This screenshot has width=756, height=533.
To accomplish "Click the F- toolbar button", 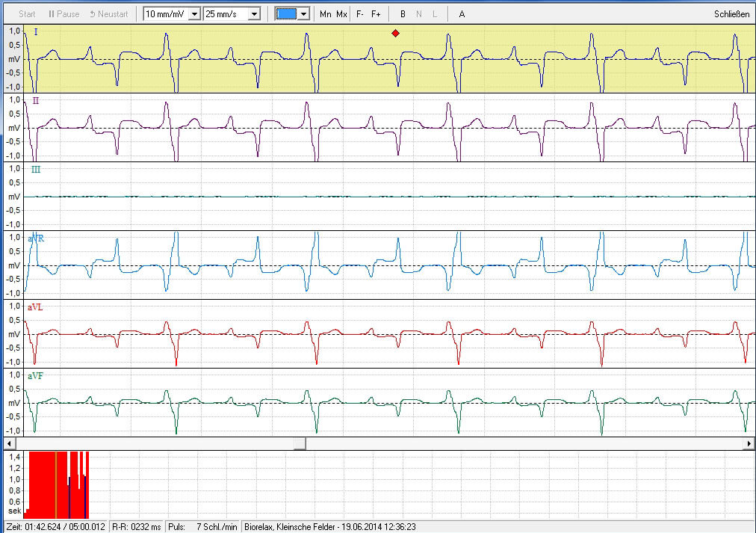I will pos(359,14).
